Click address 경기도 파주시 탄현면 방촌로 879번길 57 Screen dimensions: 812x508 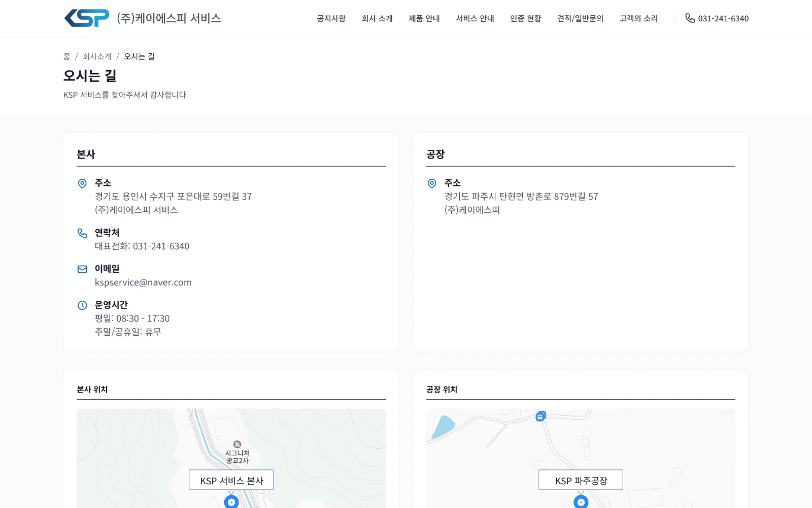click(x=521, y=197)
